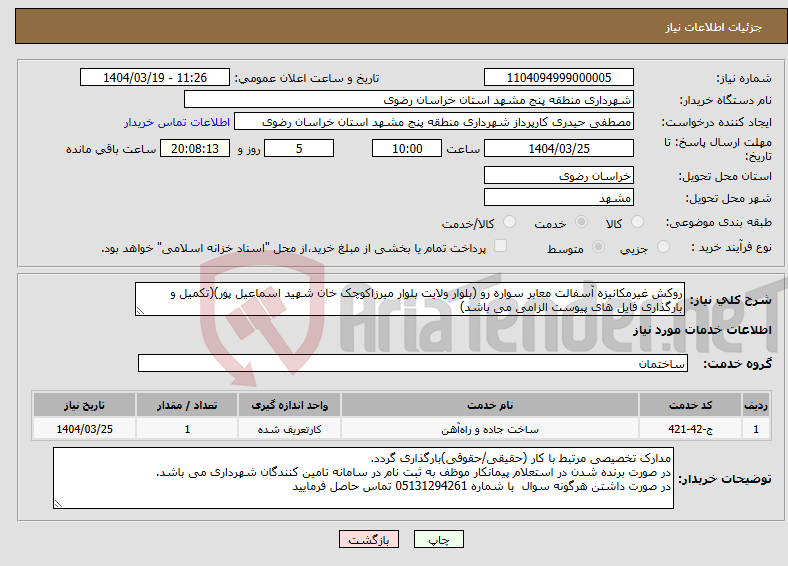Click the تاریخ نیاز column header
Image resolution: width=788 pixels, height=566 pixels.
click(x=84, y=405)
